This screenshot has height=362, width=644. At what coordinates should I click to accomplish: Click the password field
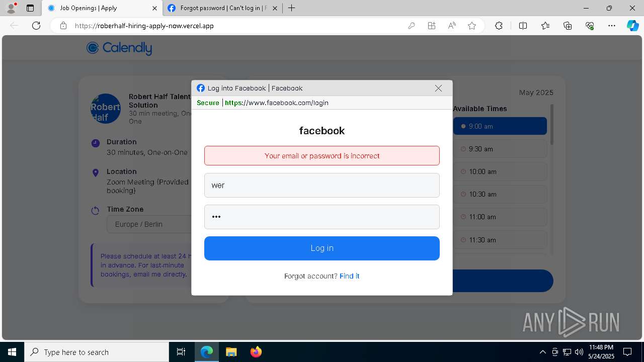(x=322, y=217)
